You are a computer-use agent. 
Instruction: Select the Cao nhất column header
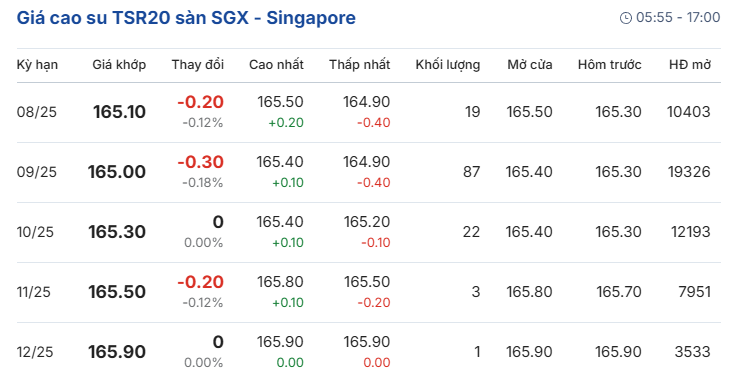(x=276, y=65)
